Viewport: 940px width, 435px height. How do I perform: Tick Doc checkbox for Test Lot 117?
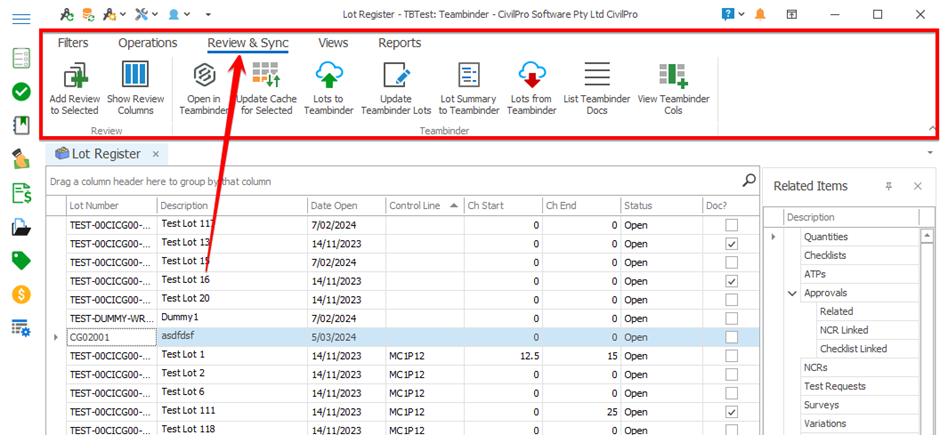click(732, 225)
